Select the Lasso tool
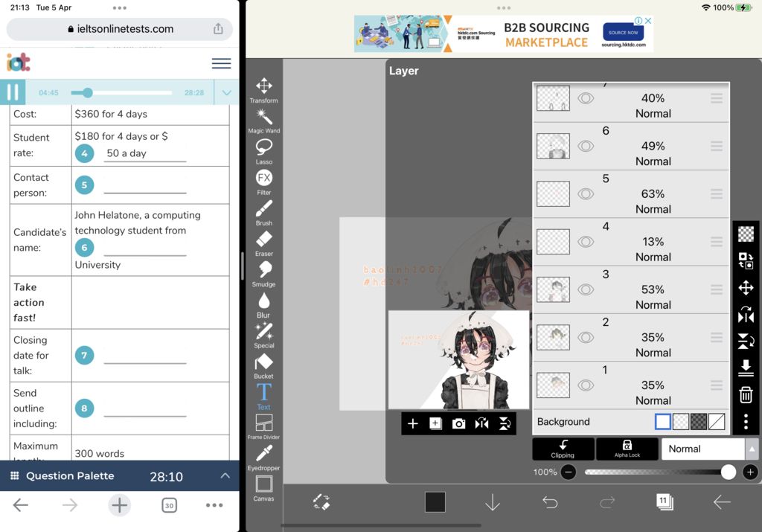 coord(264,151)
